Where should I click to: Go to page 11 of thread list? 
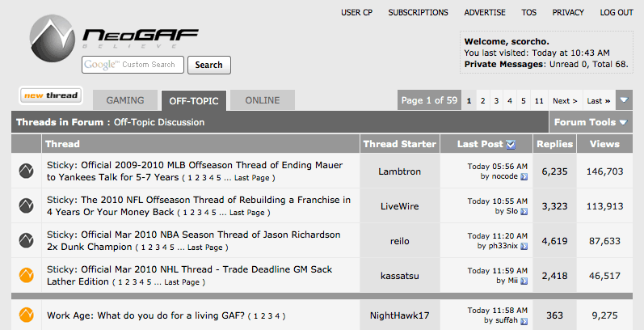(x=539, y=100)
